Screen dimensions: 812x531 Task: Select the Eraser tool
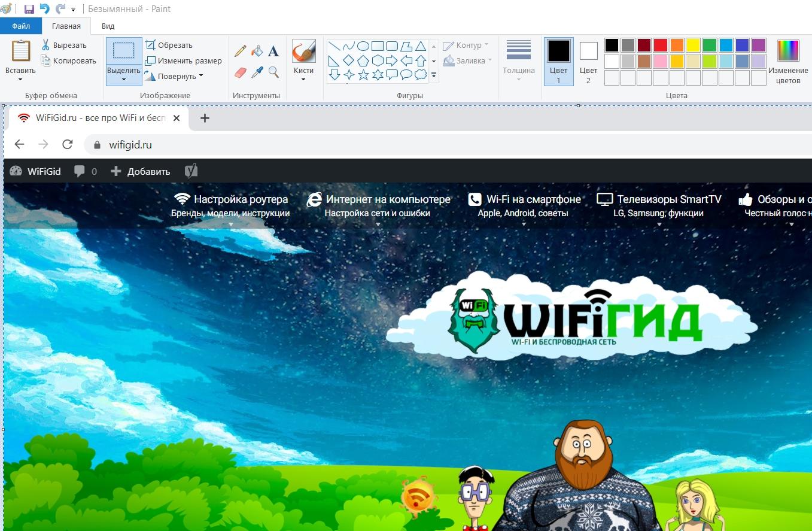click(241, 72)
